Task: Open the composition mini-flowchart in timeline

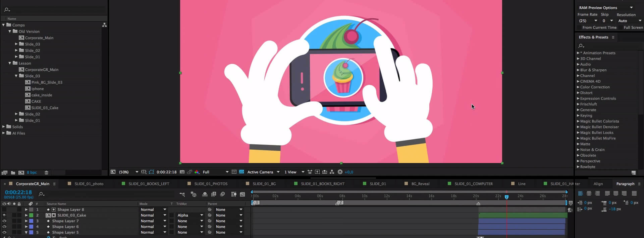Action: 182,194
